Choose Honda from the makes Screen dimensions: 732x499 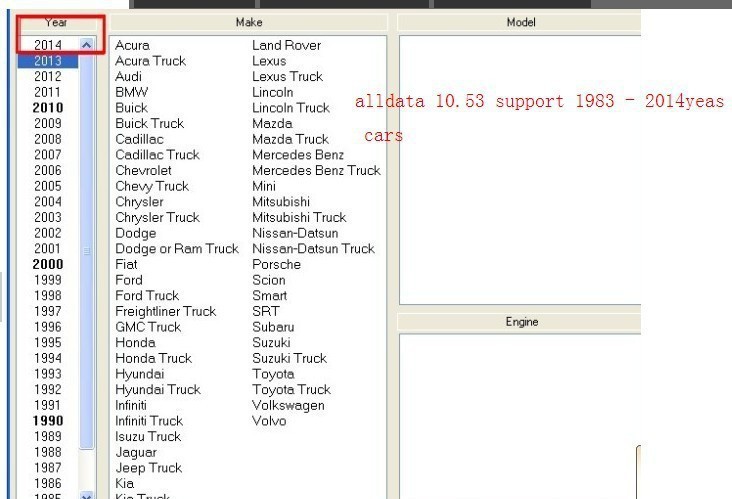click(134, 342)
